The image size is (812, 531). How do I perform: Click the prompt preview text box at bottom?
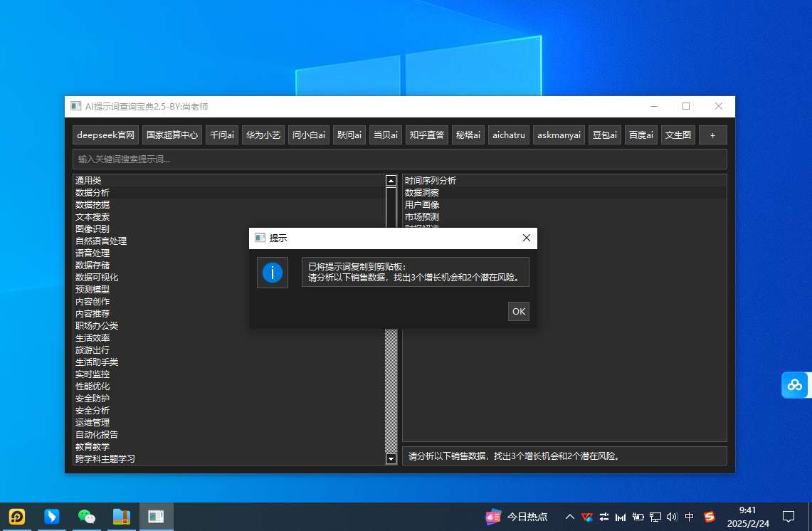point(564,456)
